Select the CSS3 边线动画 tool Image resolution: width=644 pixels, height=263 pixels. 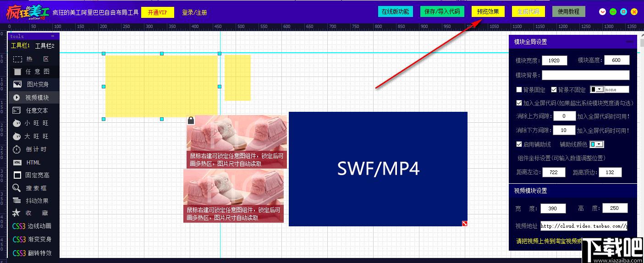pyautogui.click(x=33, y=226)
